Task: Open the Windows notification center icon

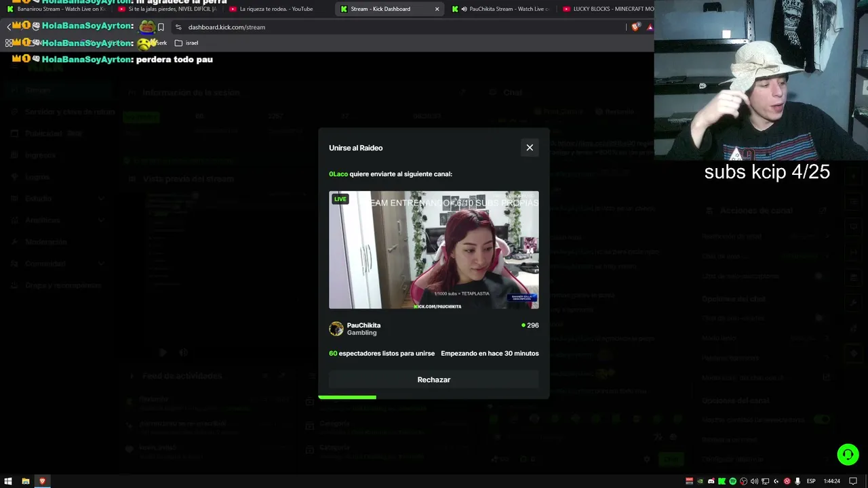Action: pos(853,481)
